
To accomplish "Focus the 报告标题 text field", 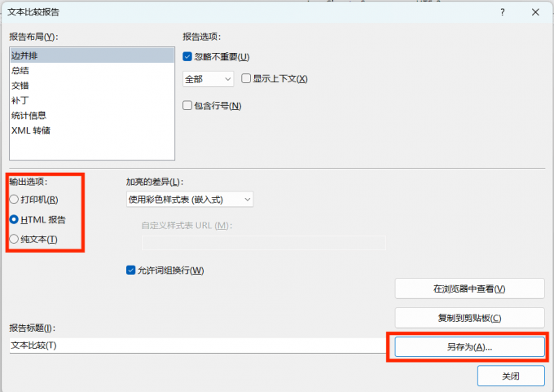I will [198, 346].
